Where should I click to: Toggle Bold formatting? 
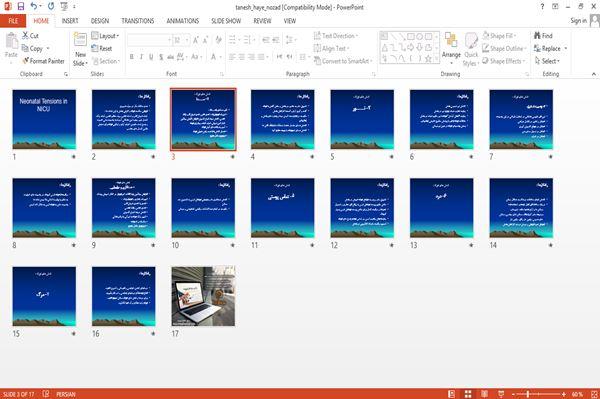coord(132,57)
